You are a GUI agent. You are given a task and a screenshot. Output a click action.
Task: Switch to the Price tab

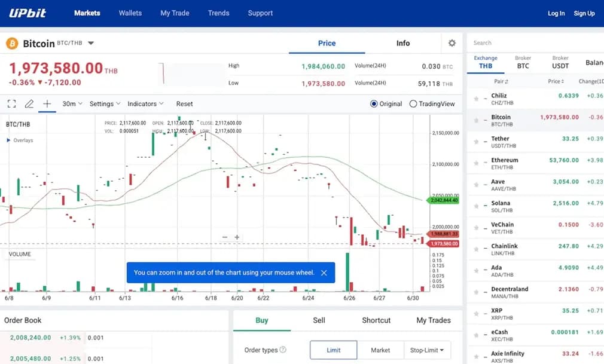click(x=327, y=43)
